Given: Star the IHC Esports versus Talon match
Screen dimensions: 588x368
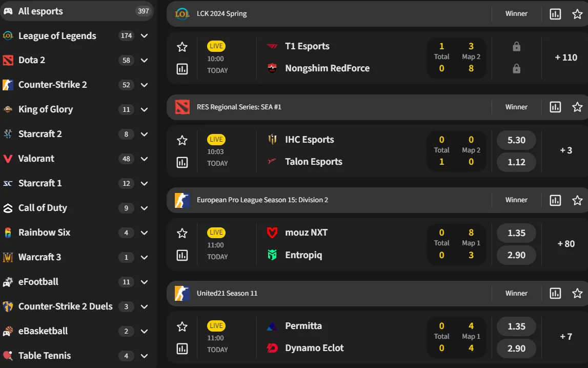Looking at the screenshot, I should pyautogui.click(x=182, y=140).
